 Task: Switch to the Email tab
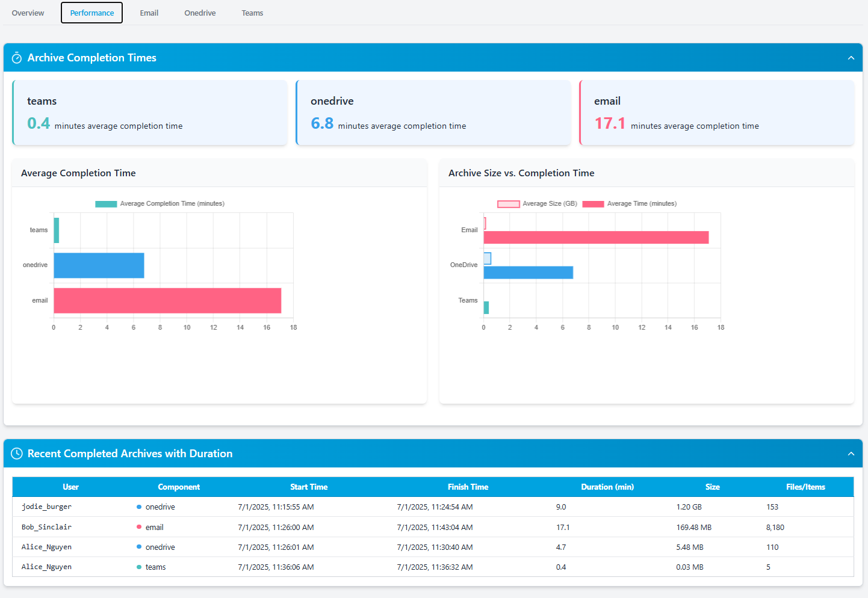click(149, 13)
